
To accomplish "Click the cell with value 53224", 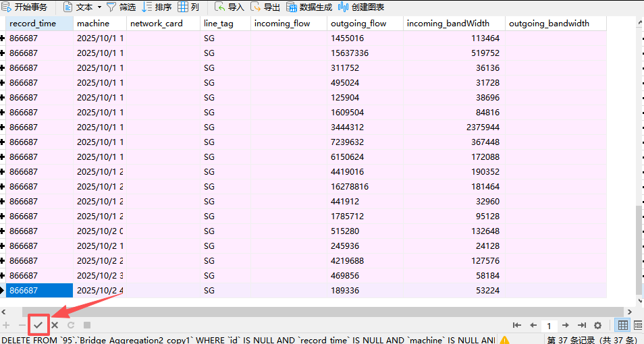I will 454,290.
